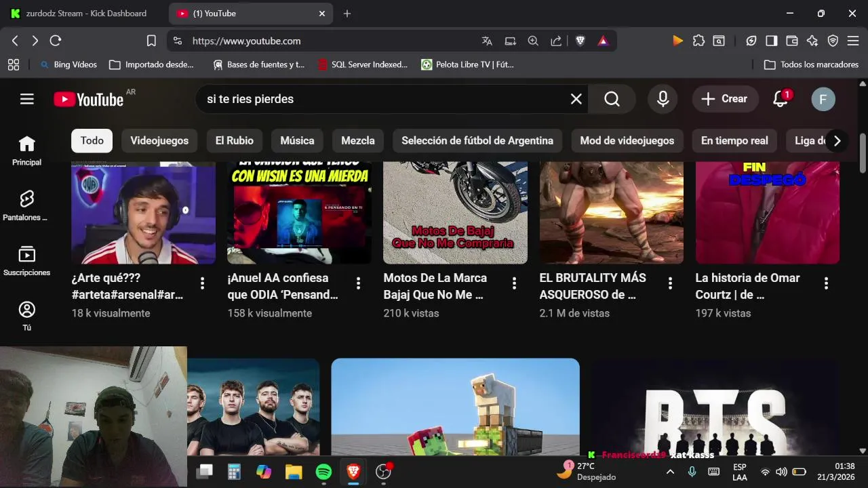The image size is (868, 488).
Task: Open SQL Server Indexed bookmark
Action: pos(363,64)
